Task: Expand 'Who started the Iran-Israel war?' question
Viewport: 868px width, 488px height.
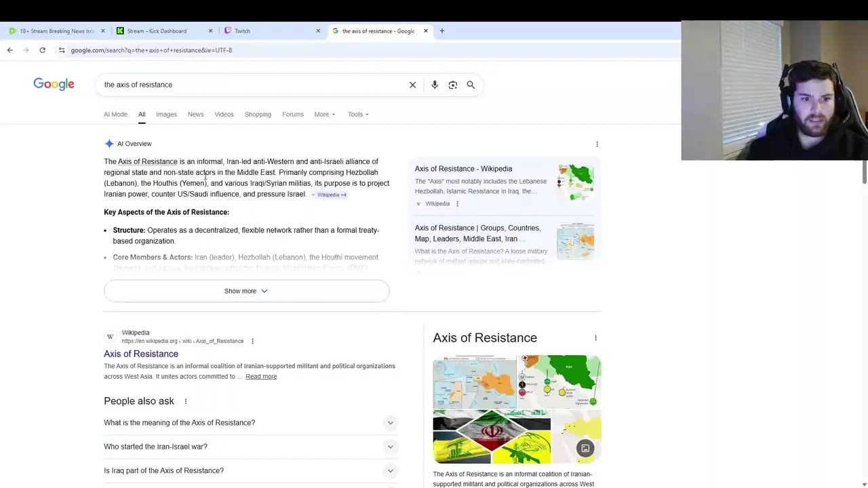Action: pos(250,447)
